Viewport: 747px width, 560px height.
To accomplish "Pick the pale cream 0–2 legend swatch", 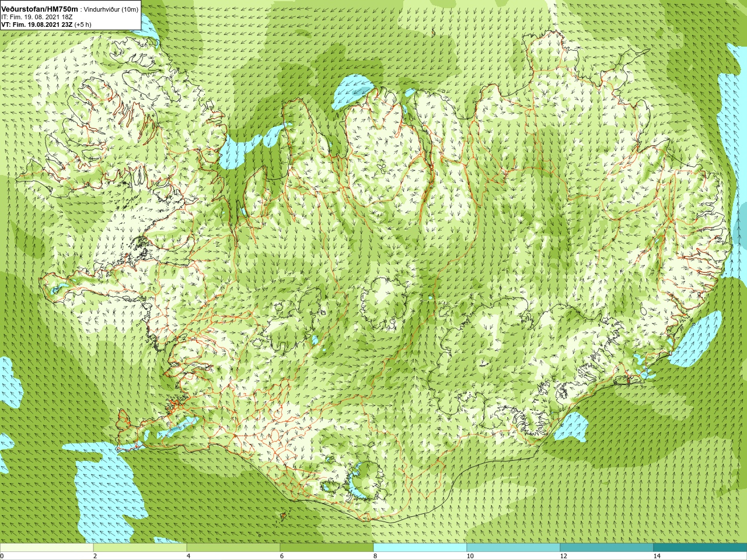I will pos(47,548).
